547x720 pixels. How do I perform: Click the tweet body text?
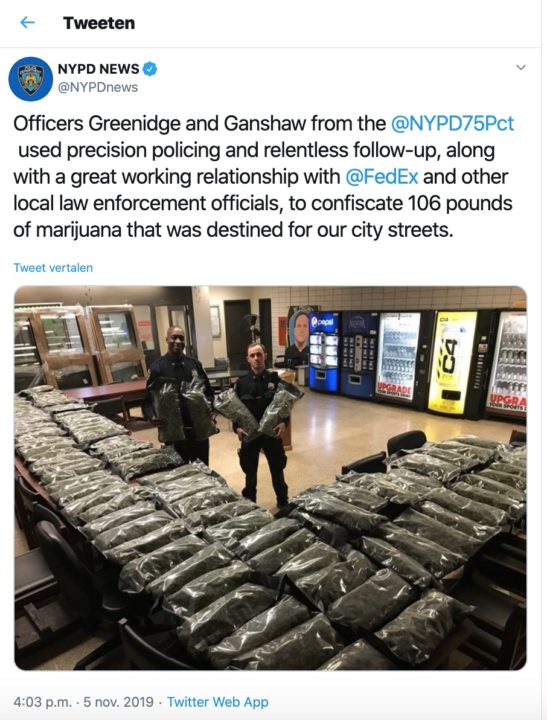click(263, 177)
